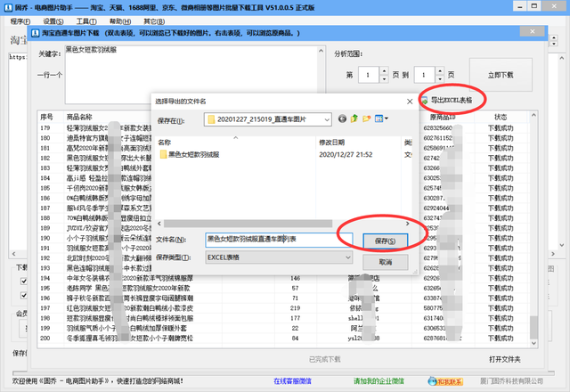Go back to the last visited folder

(342, 118)
